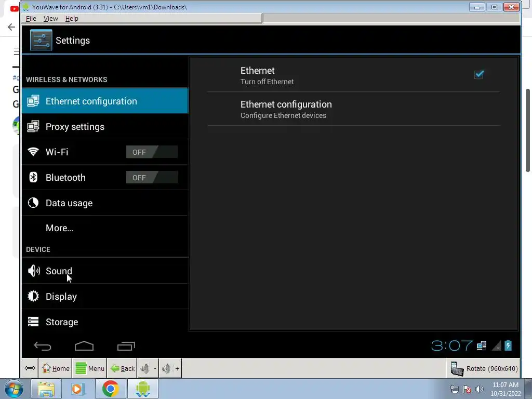Click the Display brightness icon
The height and width of the screenshot is (399, 532).
33,296
